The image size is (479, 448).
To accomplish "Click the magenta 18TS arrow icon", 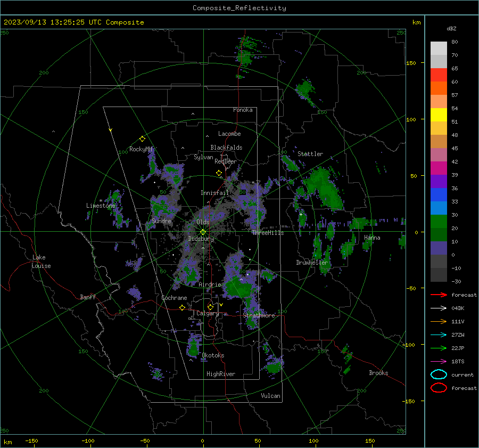I will [439, 362].
